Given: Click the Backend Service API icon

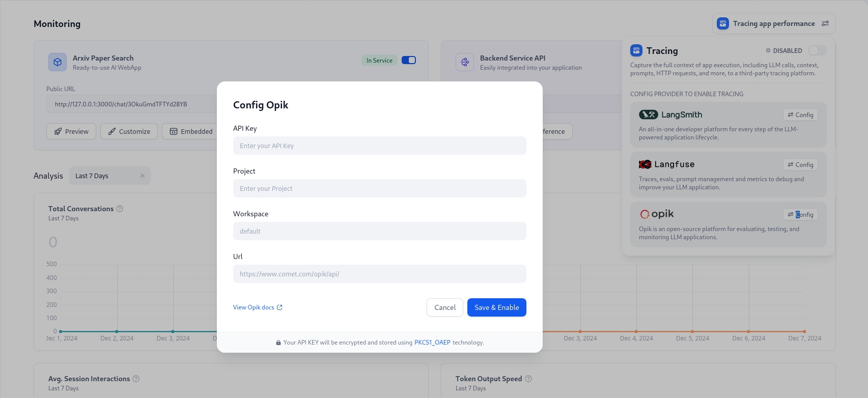Looking at the screenshot, I should click(465, 62).
